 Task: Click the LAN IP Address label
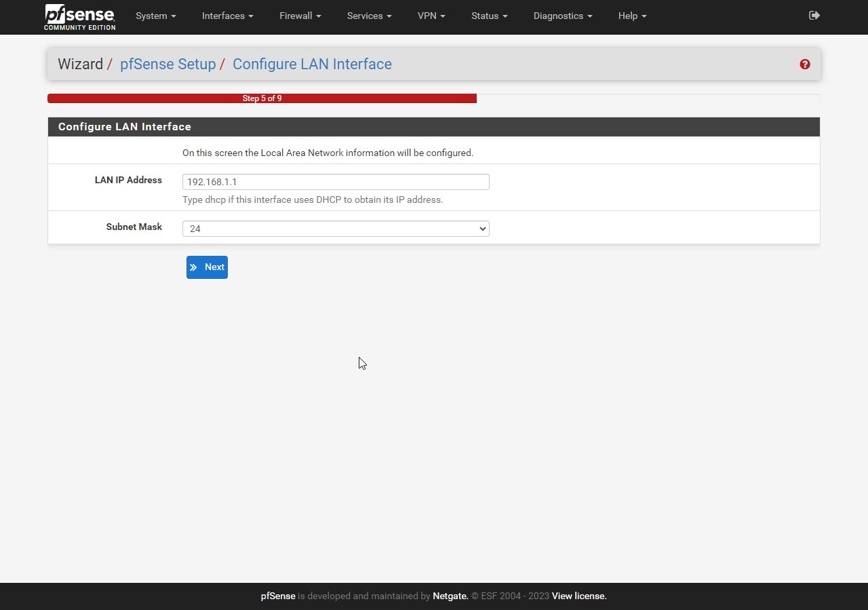[x=128, y=180]
